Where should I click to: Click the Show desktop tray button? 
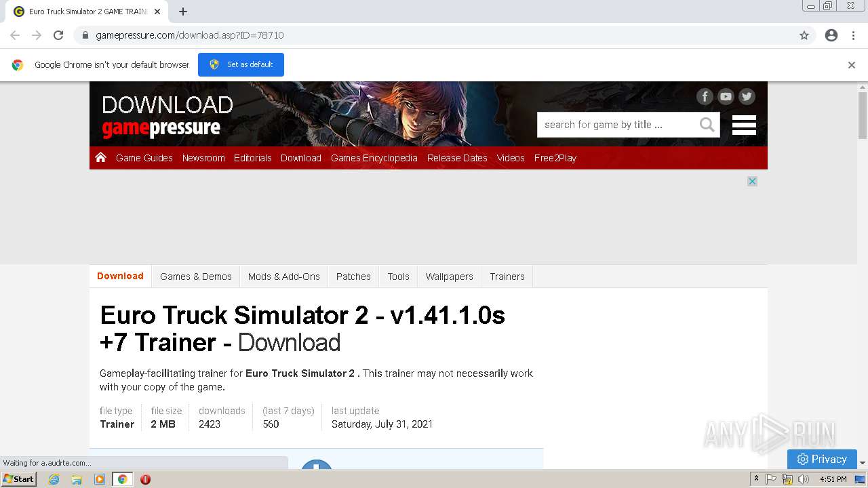click(860, 479)
